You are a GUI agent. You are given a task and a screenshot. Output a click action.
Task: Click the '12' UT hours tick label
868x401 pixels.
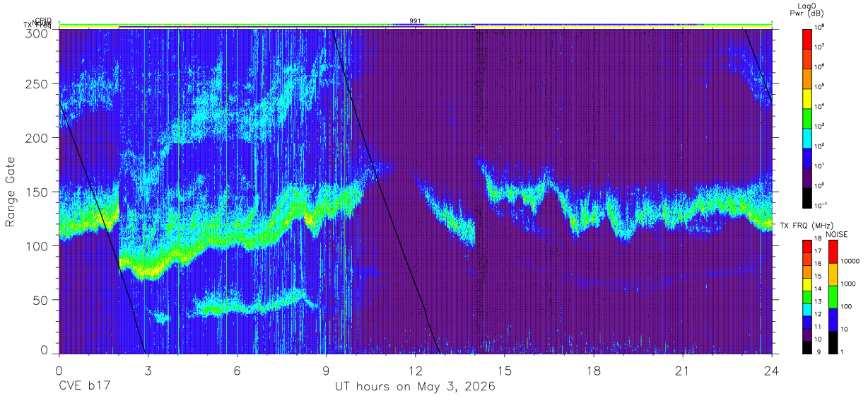tap(416, 371)
